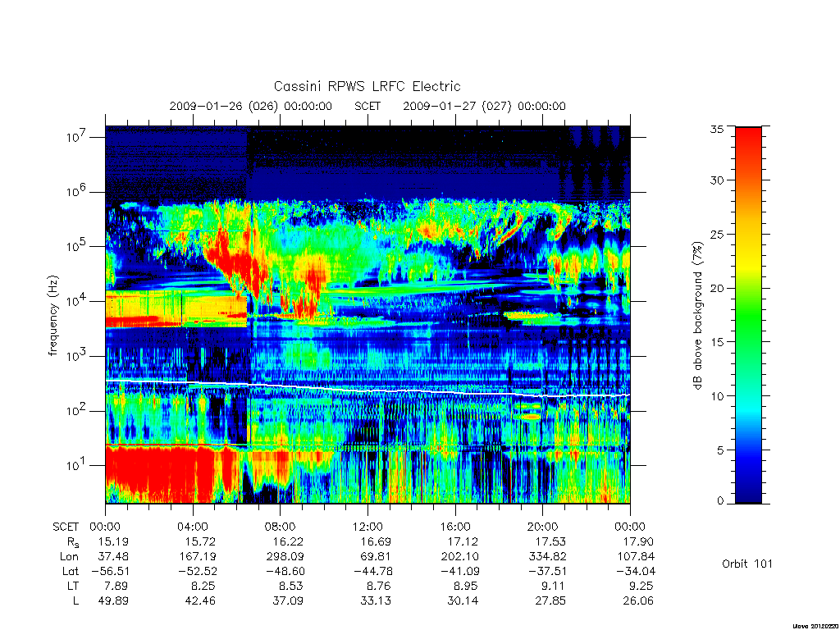Click the 'frequency (Hz)' axis label
Viewport: 840px width, 630px height.
point(52,316)
